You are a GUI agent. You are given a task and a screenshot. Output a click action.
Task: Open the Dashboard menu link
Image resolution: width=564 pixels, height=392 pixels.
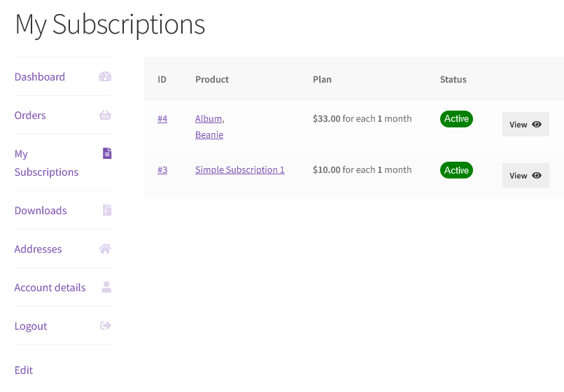[x=40, y=77]
